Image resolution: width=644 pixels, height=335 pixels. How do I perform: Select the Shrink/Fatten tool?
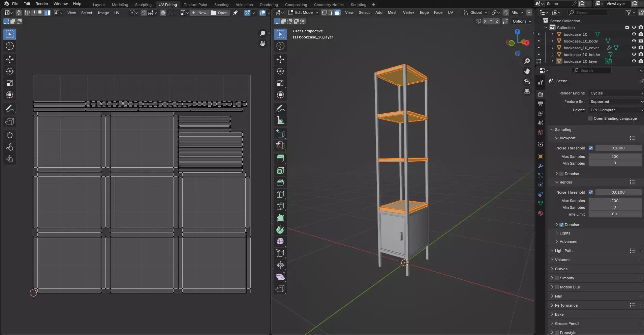(280, 265)
